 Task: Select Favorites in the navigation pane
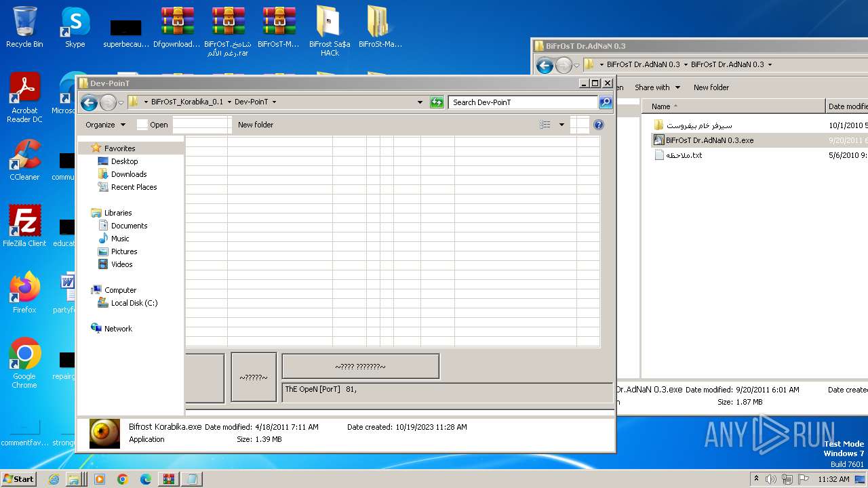(x=119, y=148)
